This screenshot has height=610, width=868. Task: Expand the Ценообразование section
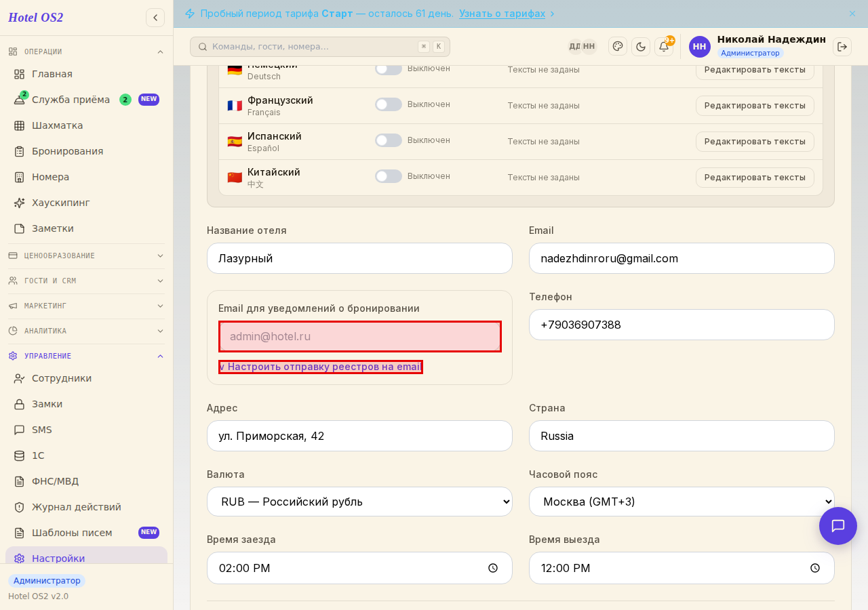(86, 256)
